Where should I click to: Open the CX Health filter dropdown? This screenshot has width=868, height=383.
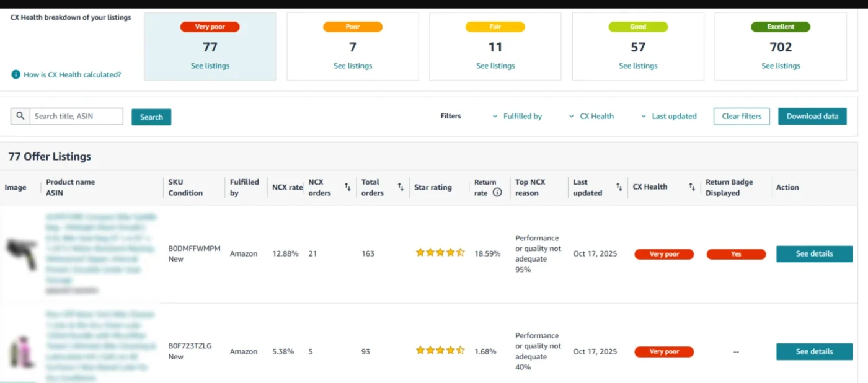point(596,116)
